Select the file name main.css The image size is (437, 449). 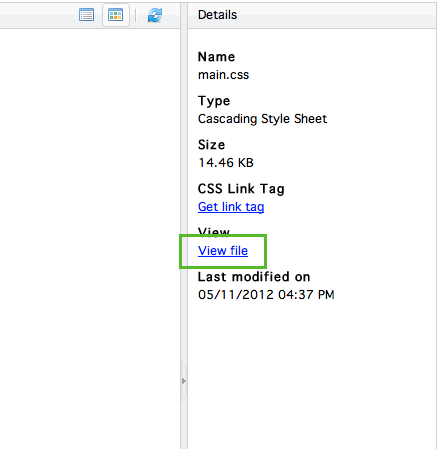[x=223, y=75]
